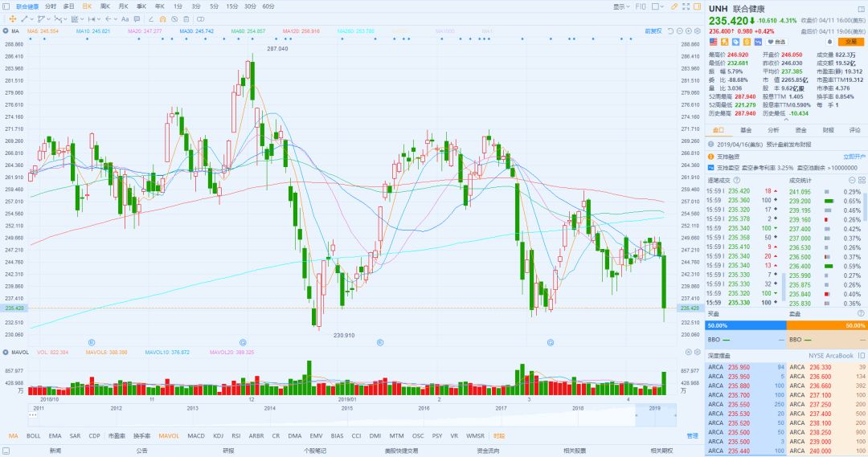Image resolution: width=868 pixels, height=457 pixels.
Task: Zoom out the chart with minus
Action: pos(680,31)
